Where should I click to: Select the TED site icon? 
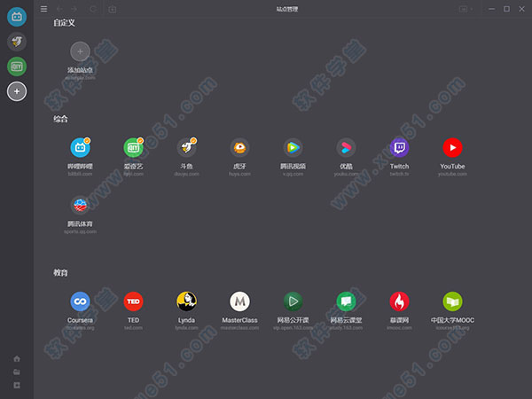tap(133, 301)
